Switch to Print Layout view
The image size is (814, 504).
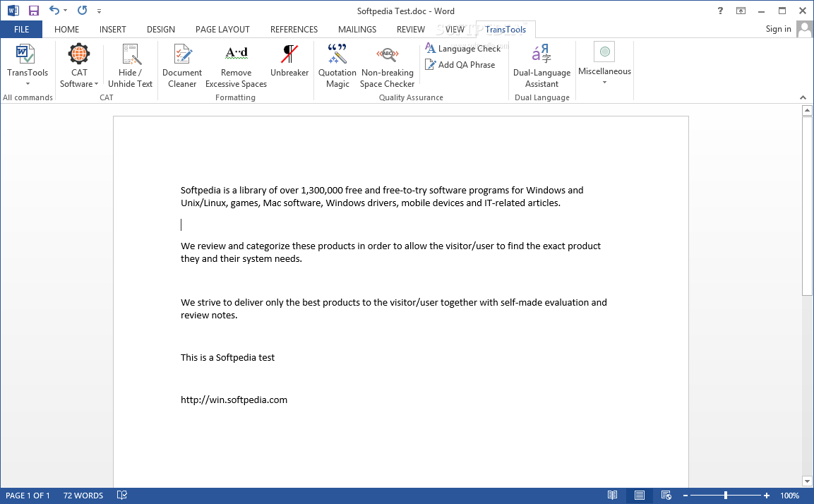pos(640,496)
